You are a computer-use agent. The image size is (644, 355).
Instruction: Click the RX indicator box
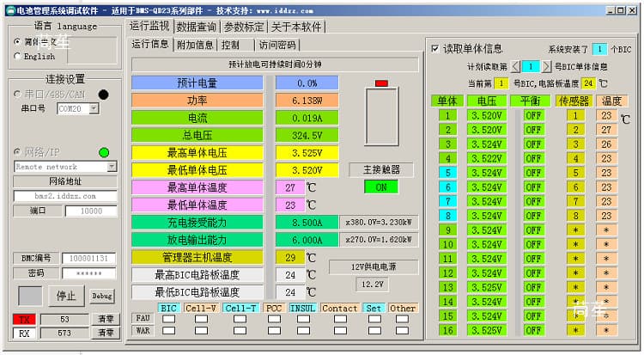[x=24, y=334]
